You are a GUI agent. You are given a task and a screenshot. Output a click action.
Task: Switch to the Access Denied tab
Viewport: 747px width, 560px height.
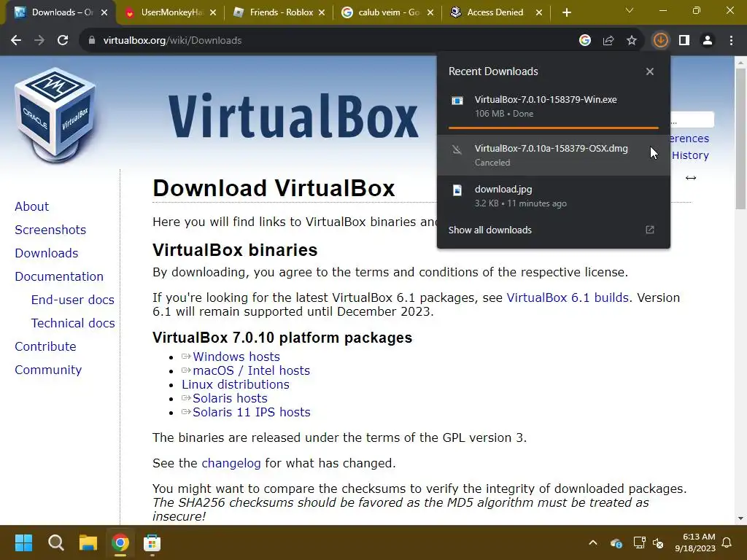495,12
